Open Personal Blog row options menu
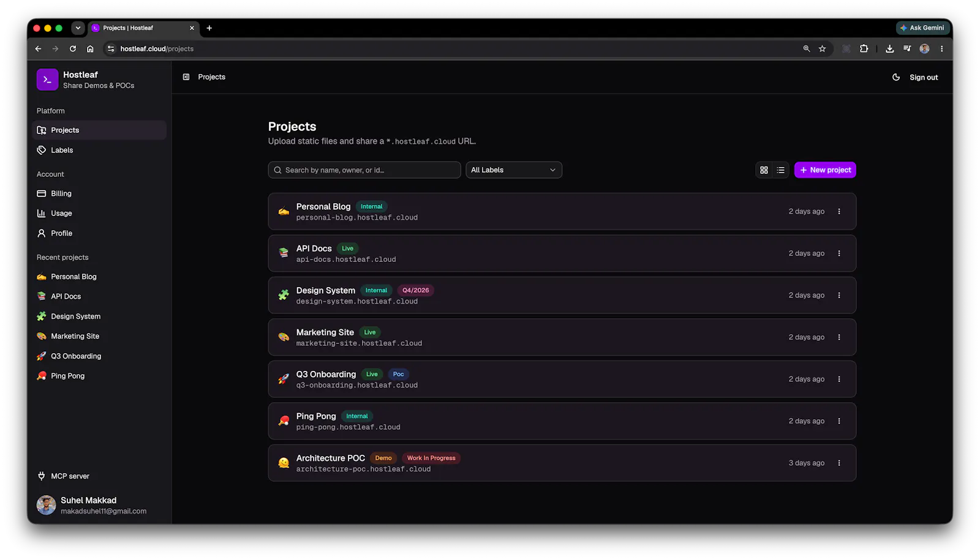 839,212
